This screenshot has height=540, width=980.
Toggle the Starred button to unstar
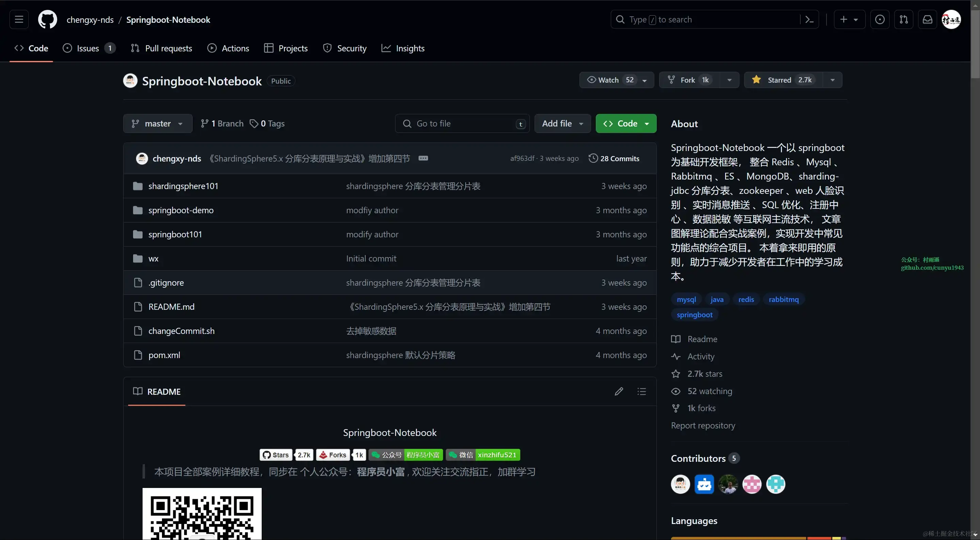(783, 80)
